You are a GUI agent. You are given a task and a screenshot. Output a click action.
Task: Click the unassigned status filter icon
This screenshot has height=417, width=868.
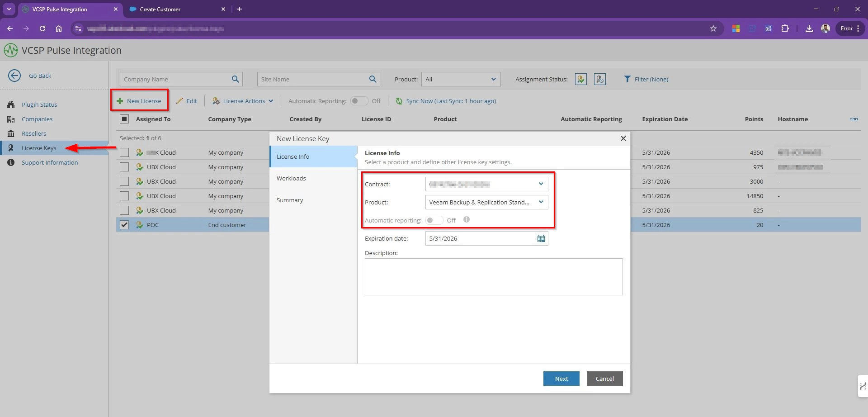click(599, 79)
